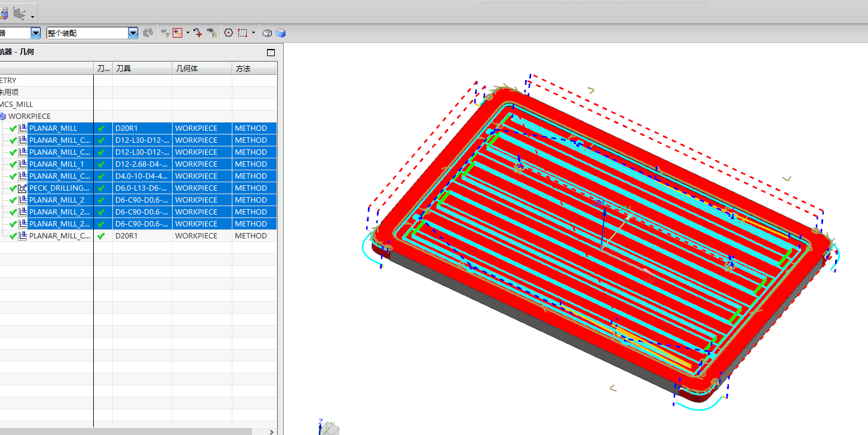Screen dimensions: 868x435
Task: Click the green status check left of PLANAR_MILL_1
Action: tap(13, 164)
